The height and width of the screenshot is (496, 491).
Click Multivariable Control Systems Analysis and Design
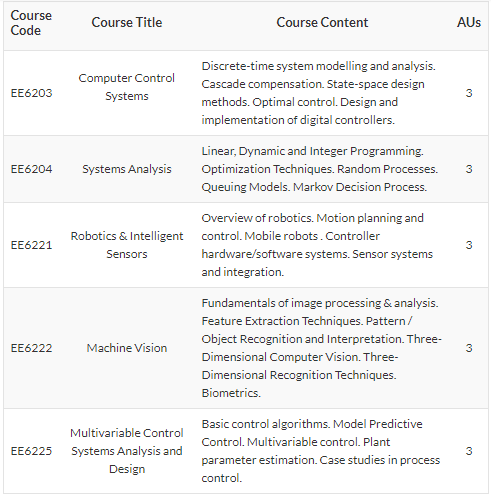point(127,451)
